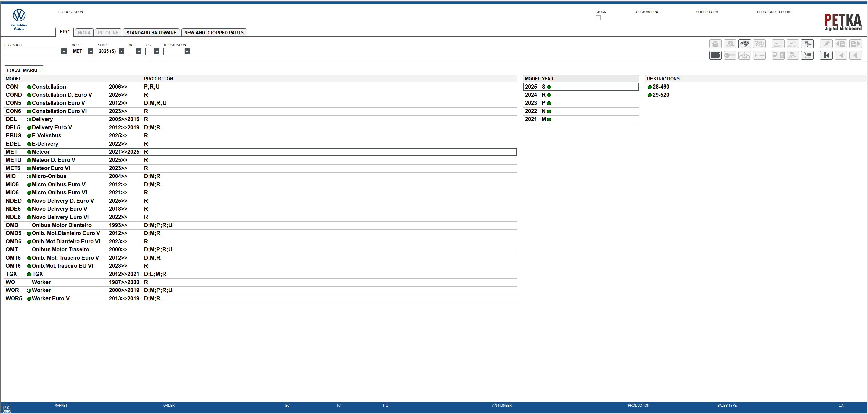
Task: Select the MET Meteor row
Action: [260, 152]
